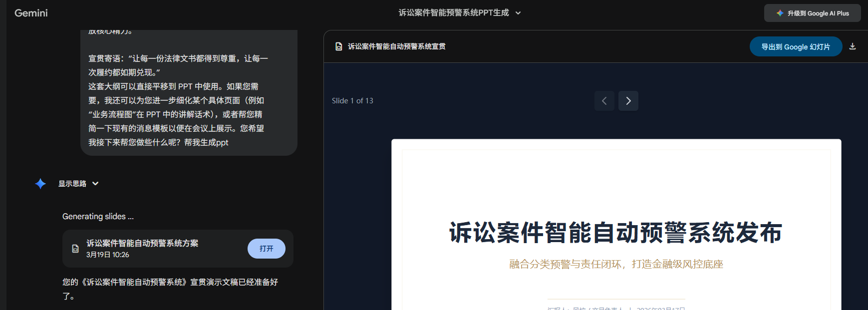Click the document icon beside the presentation title
This screenshot has height=310, width=868.
(338, 46)
